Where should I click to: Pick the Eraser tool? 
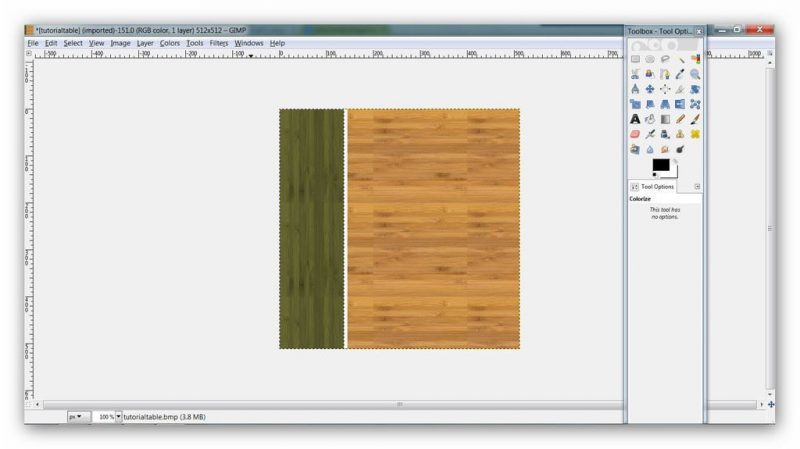coord(635,134)
